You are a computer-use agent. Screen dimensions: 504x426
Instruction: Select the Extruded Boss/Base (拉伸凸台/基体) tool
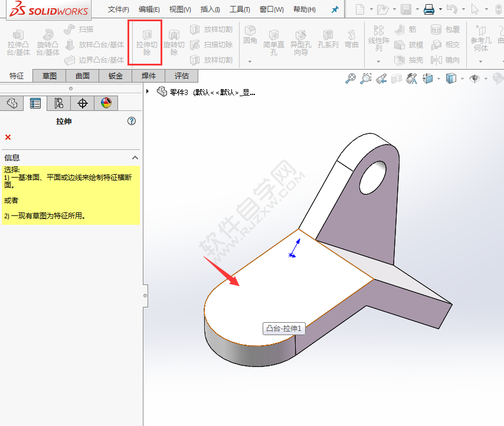point(18,43)
